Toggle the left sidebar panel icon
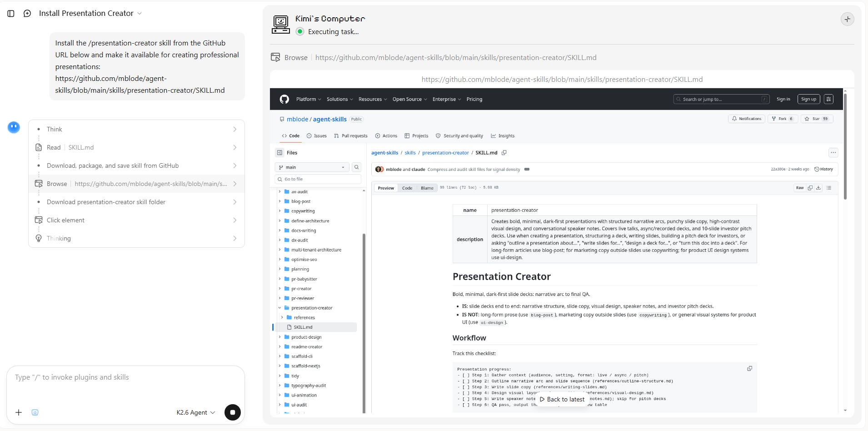Image resolution: width=868 pixels, height=431 pixels. point(11,14)
